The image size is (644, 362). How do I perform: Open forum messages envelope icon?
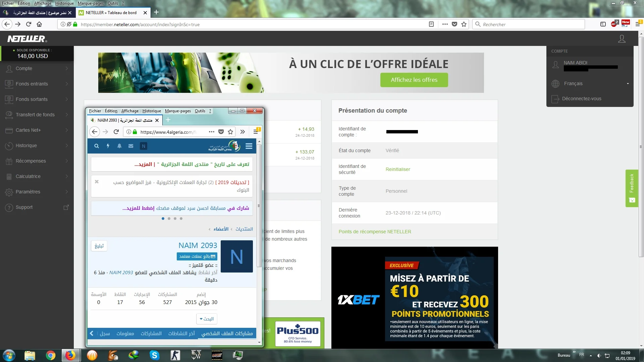(x=131, y=146)
